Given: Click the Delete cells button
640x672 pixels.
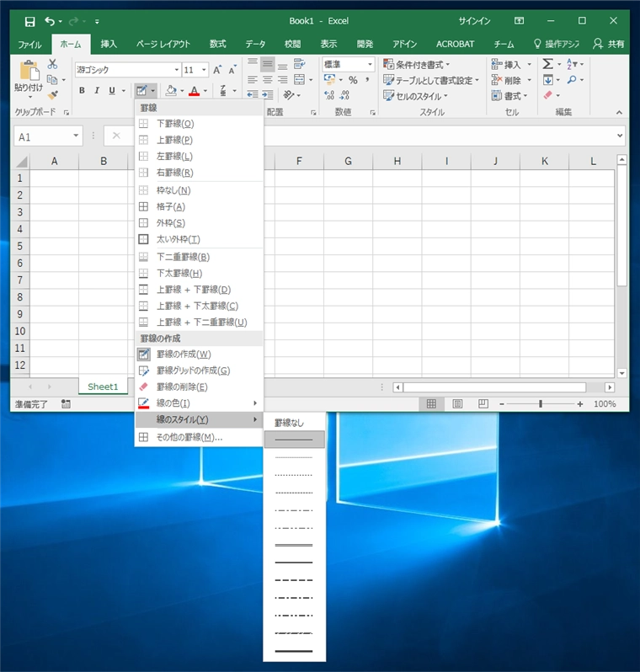Looking at the screenshot, I should point(506,80).
